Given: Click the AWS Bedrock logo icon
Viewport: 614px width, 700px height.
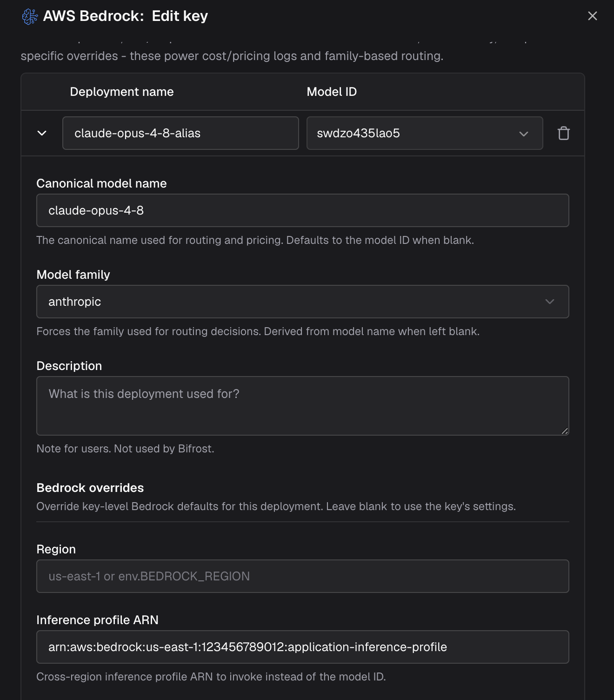Looking at the screenshot, I should click(x=30, y=16).
